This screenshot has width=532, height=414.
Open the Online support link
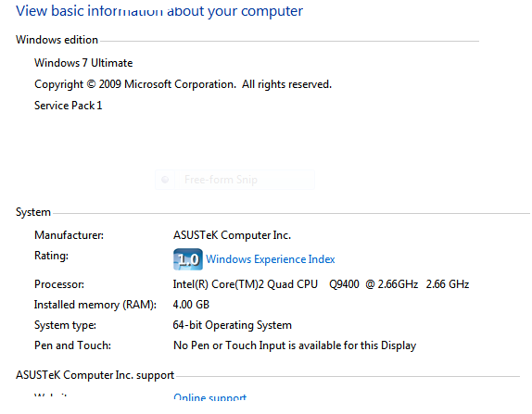coord(210,397)
